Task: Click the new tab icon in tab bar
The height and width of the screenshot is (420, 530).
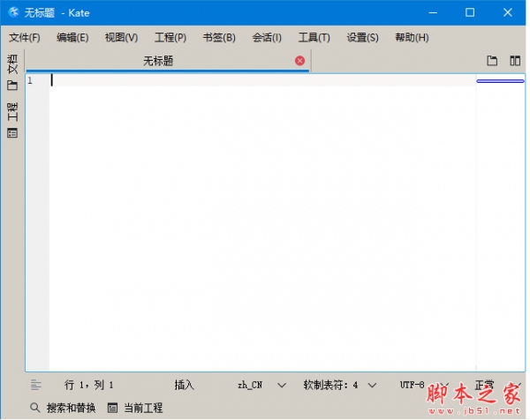Action: [493, 61]
